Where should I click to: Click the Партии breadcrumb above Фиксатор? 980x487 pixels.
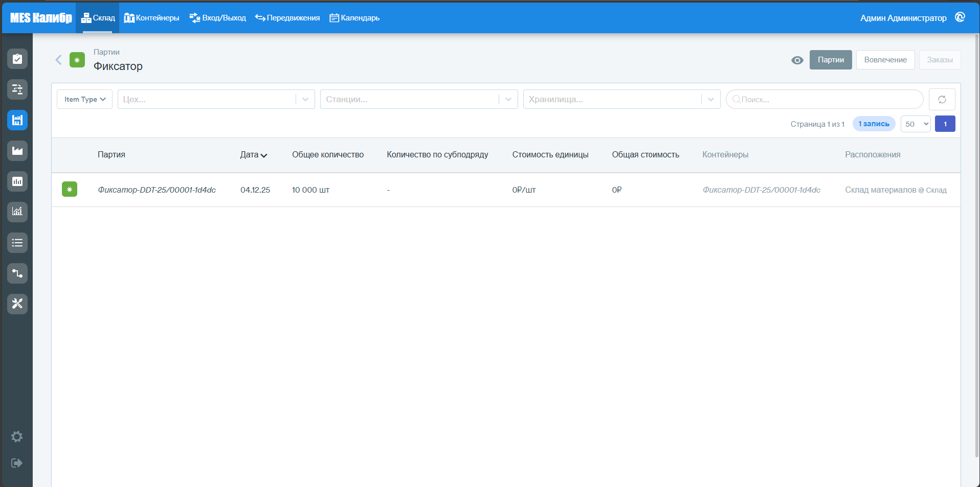[x=106, y=52]
